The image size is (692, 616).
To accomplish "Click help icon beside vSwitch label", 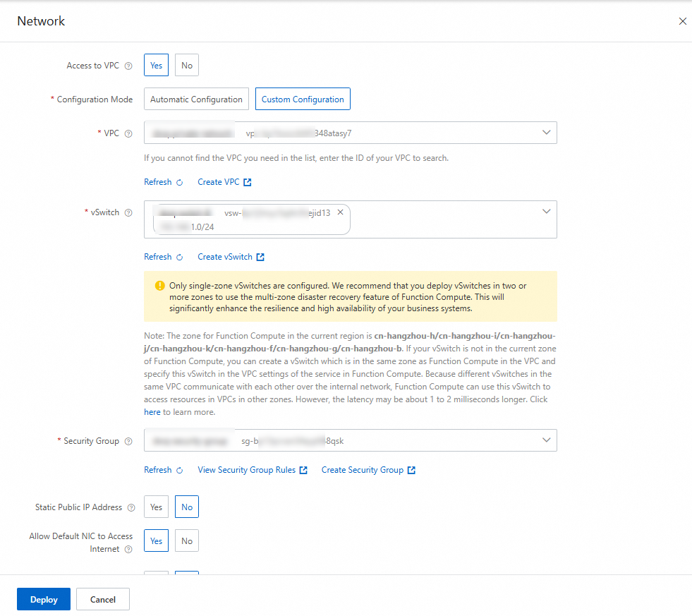I will [x=128, y=213].
